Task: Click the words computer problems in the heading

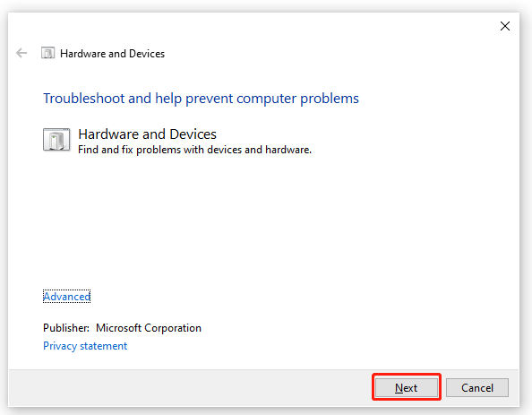Action: pyautogui.click(x=297, y=99)
